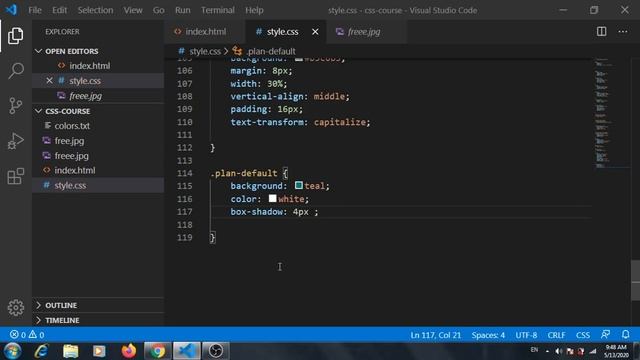Screen dimensions: 640x360
Task: Open the Manage gear settings icon
Action: click(16, 308)
